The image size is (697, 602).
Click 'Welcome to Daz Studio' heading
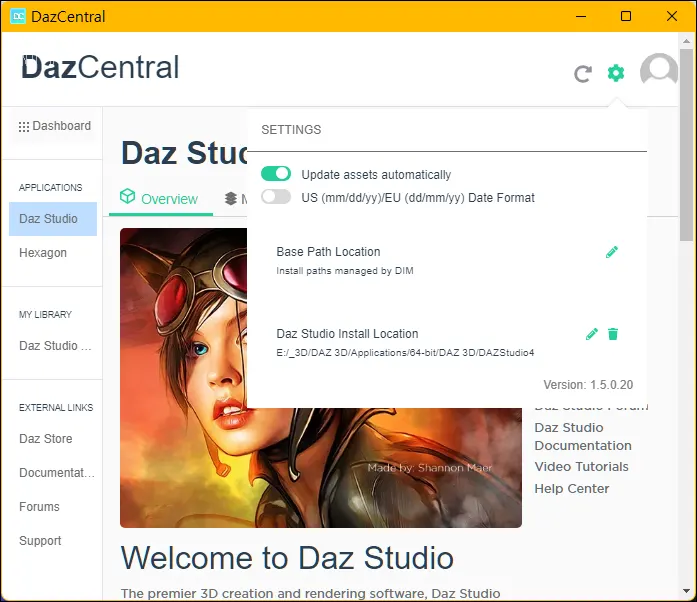point(287,558)
